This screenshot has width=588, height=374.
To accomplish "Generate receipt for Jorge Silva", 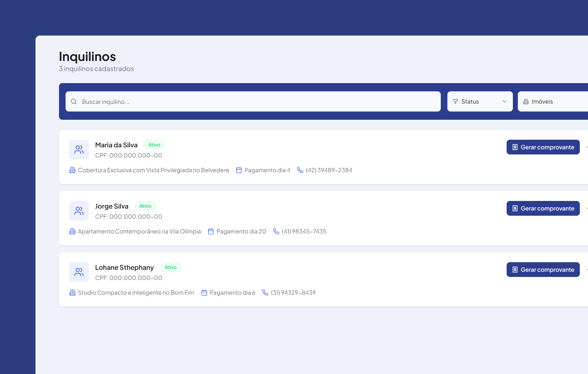I will 543,208.
